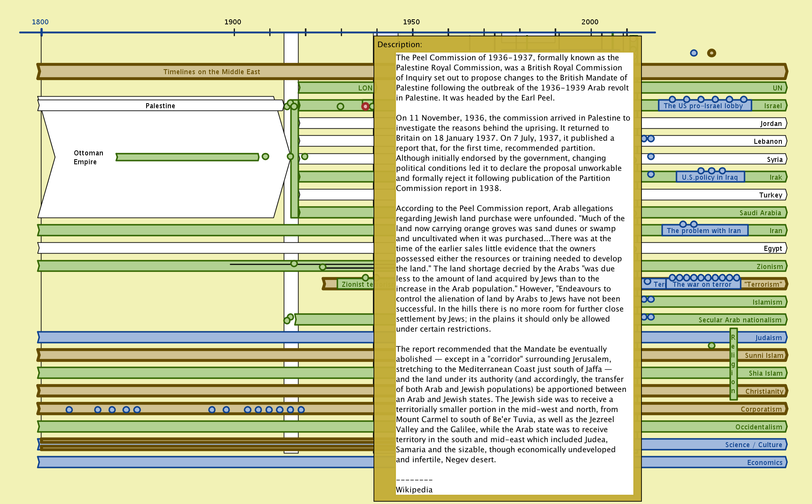812x504 pixels.
Task: Click the blue event marker on the Irak row
Action: (x=651, y=174)
